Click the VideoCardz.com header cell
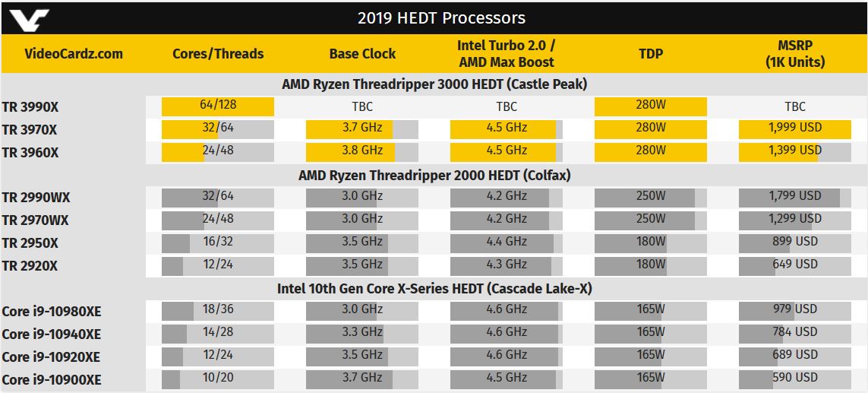Screen dimensions: 868x393 pyautogui.click(x=74, y=54)
